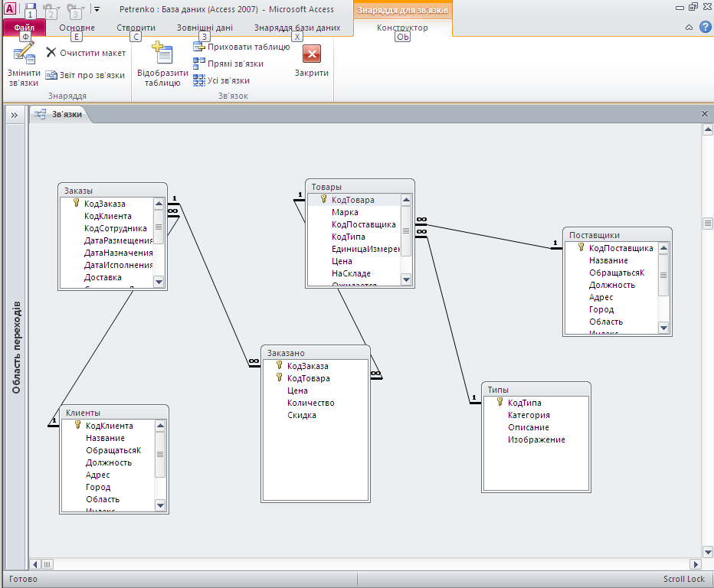Click Очистити макет in the ribbon
The image size is (714, 588).
[x=85, y=53]
